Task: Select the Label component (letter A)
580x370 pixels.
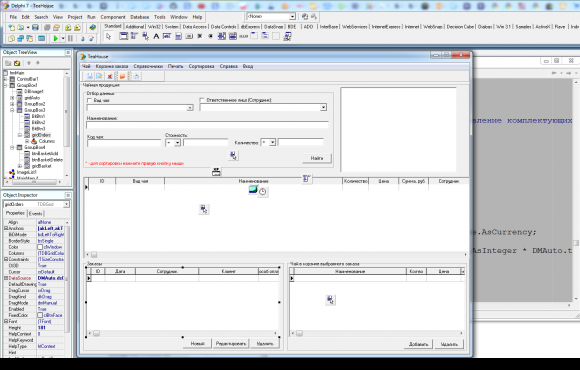Action: click(156, 36)
